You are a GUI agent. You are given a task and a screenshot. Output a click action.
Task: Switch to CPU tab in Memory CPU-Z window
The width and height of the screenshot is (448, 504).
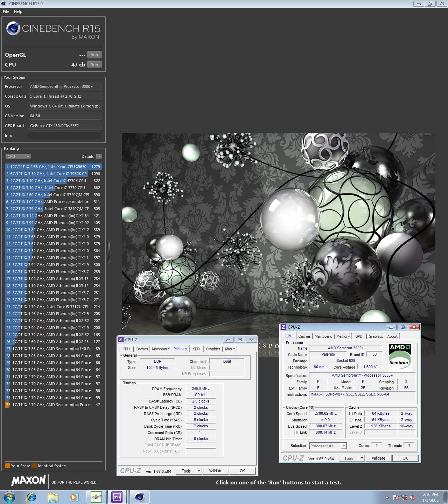click(126, 349)
